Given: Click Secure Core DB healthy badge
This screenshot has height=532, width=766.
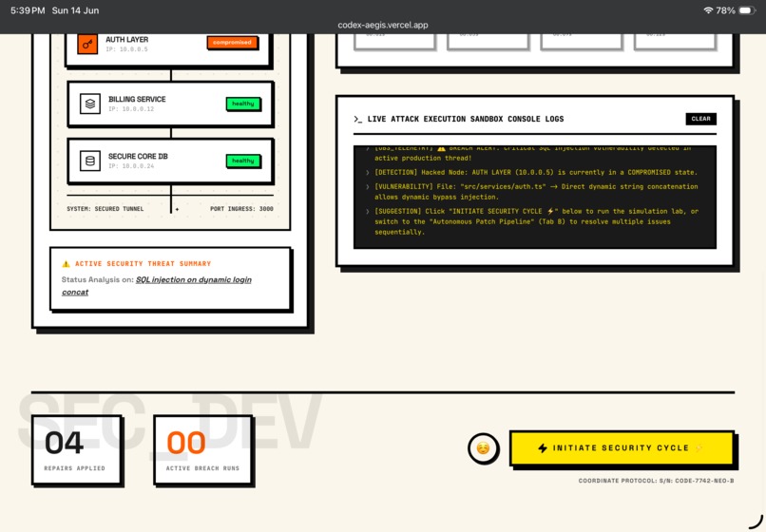Looking at the screenshot, I should pos(242,161).
